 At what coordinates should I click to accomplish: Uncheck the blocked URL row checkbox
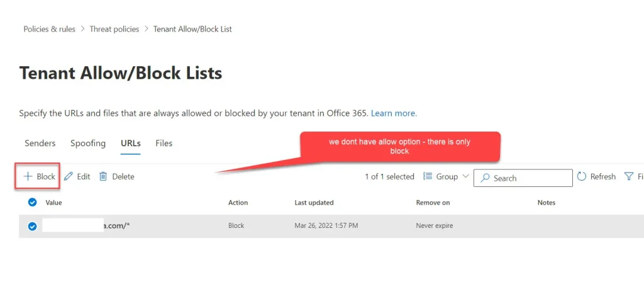pos(33,226)
